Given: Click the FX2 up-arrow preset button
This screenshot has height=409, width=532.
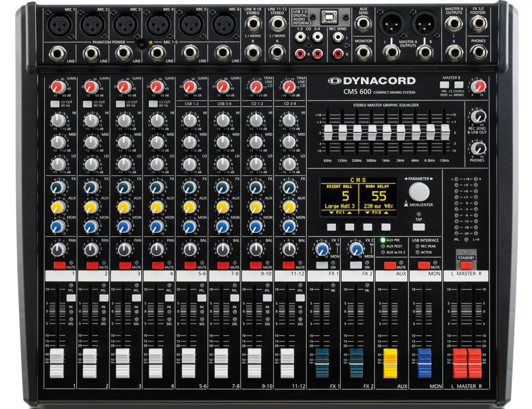Looking at the screenshot, I should coord(386,227).
